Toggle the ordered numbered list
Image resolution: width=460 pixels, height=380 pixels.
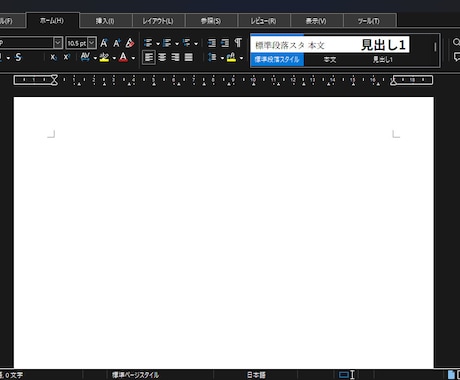coord(167,43)
